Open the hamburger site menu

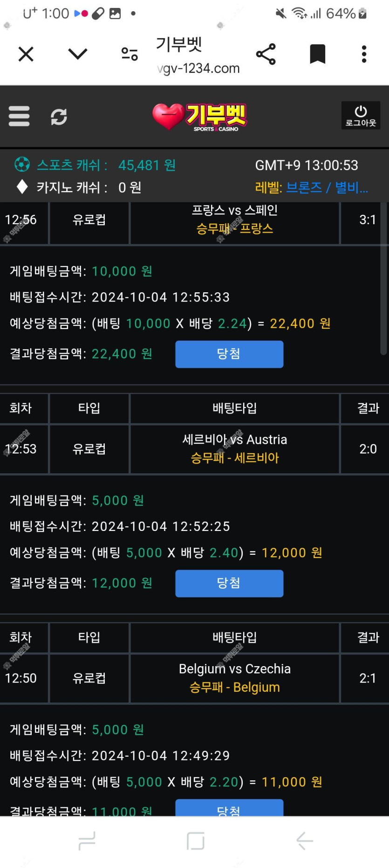tap(19, 116)
